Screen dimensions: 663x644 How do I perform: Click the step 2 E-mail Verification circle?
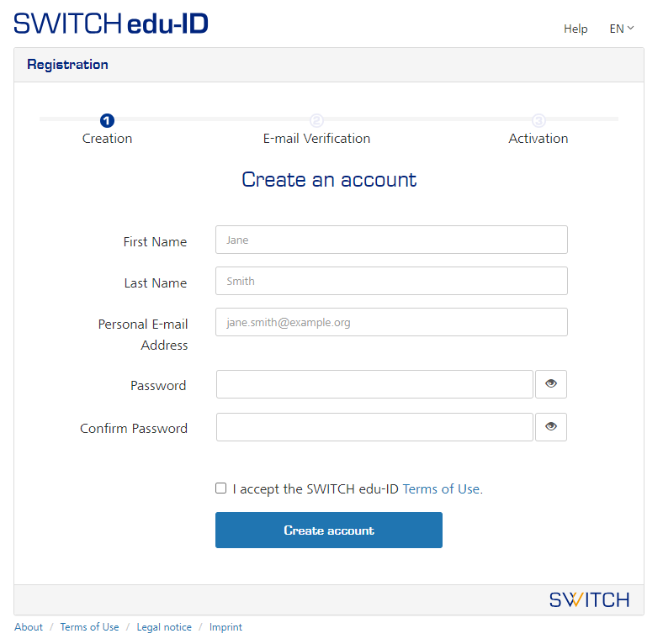316,120
